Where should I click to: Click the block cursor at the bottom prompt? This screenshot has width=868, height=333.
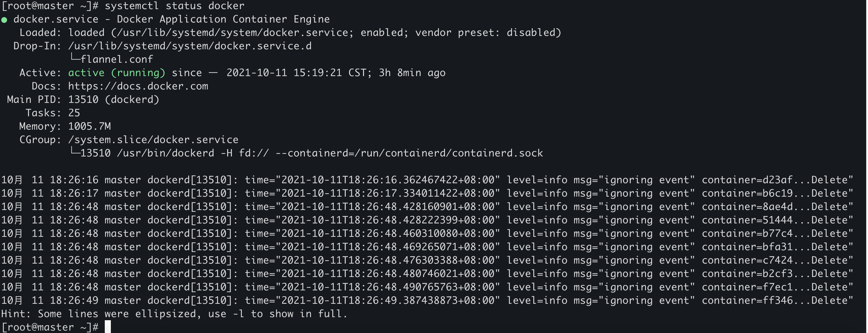point(108,327)
